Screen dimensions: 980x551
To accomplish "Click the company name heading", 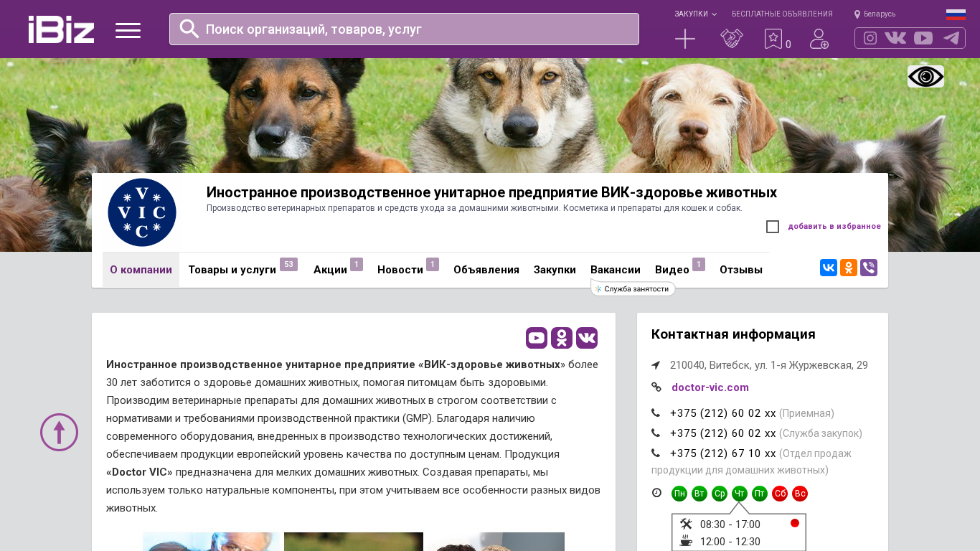I will [x=491, y=192].
